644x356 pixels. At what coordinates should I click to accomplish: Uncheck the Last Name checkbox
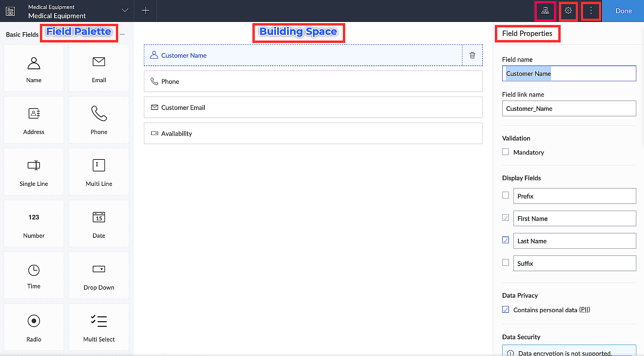tap(506, 240)
